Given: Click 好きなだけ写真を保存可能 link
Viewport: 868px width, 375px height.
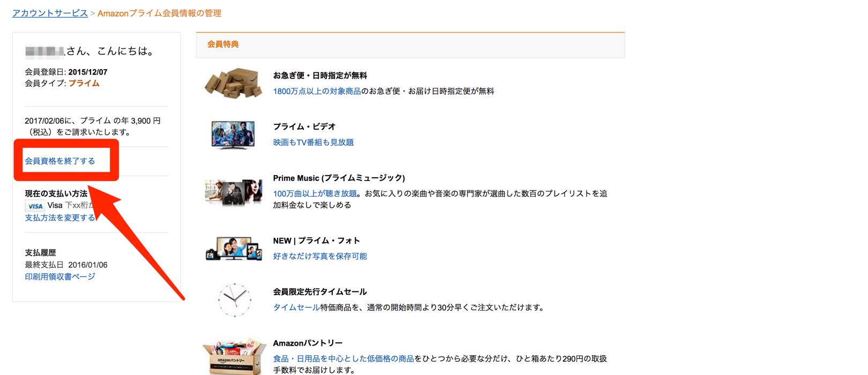Looking at the screenshot, I should (x=320, y=256).
